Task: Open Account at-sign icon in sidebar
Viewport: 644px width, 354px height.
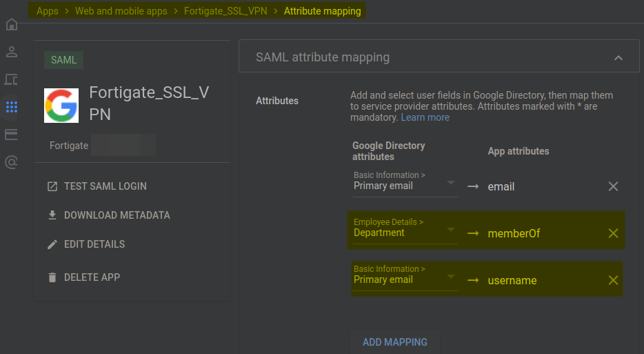Action: tap(11, 162)
